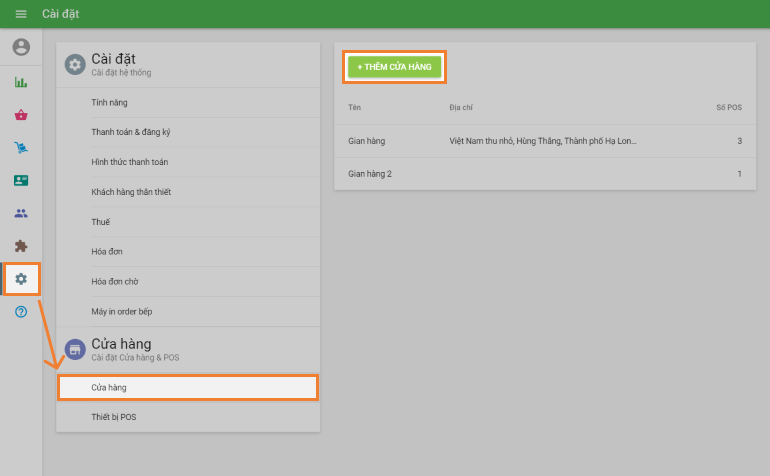The width and height of the screenshot is (770, 476).
Task: Click the user account avatar icon
Action: click(21, 47)
